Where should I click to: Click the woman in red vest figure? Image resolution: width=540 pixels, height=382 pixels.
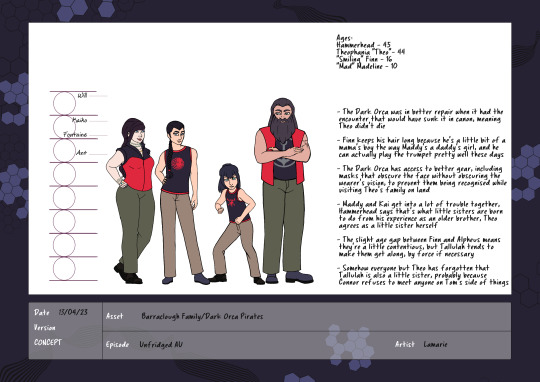point(131,201)
